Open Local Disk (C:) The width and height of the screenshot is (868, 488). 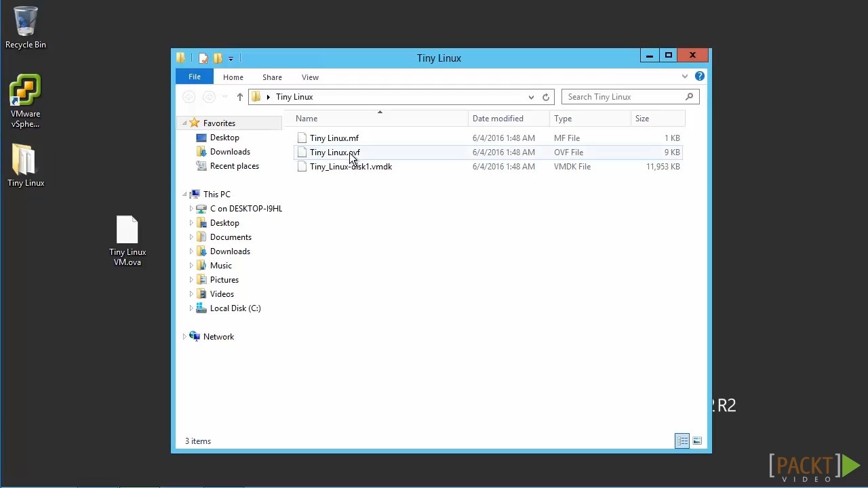pos(235,308)
